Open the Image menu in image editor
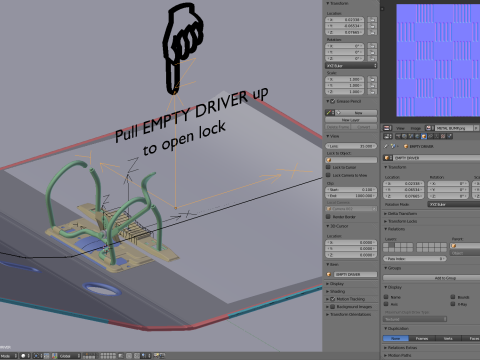This screenshot has width=480, height=360. [415, 128]
